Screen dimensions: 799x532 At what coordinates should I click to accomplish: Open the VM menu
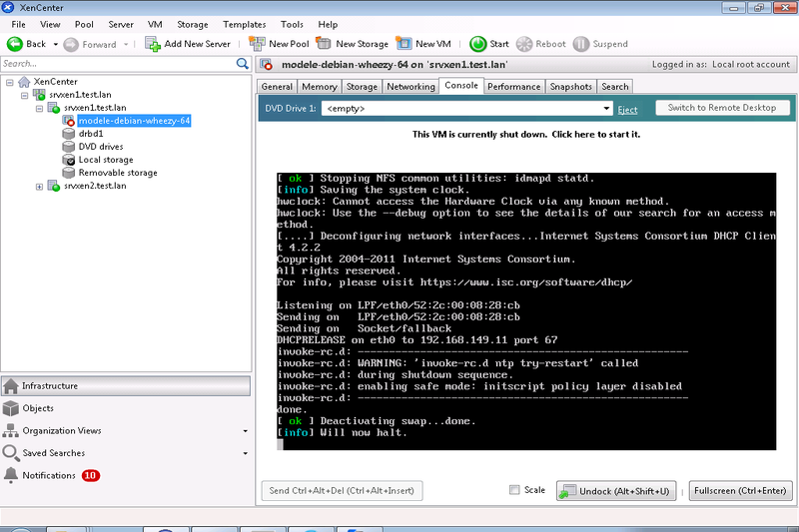pos(155,24)
